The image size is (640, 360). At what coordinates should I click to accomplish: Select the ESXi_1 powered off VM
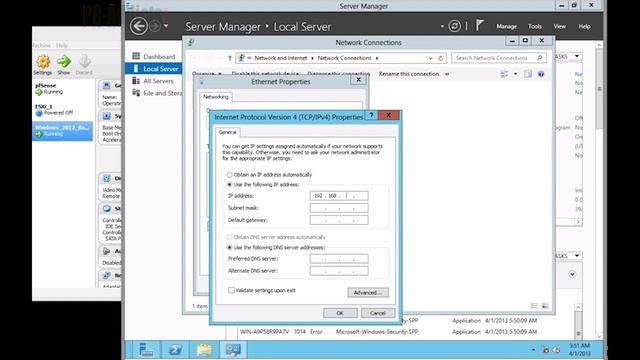click(62, 110)
